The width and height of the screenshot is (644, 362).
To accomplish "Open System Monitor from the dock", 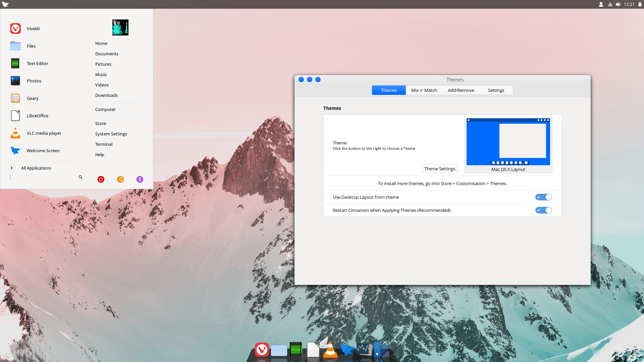I will click(x=364, y=349).
